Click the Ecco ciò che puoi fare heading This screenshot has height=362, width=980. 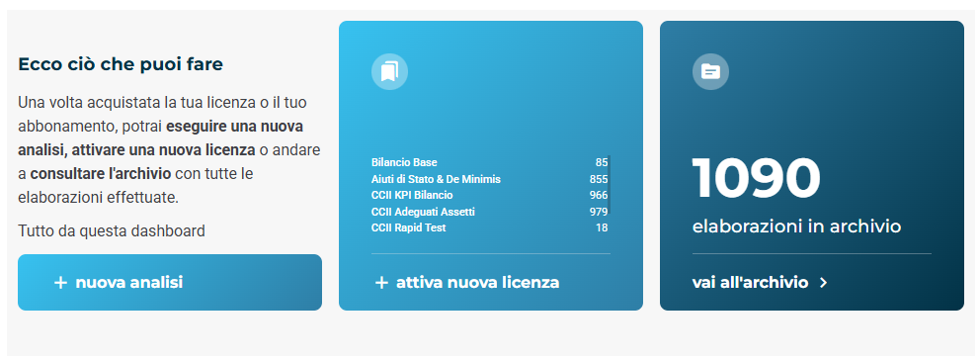coord(121,64)
